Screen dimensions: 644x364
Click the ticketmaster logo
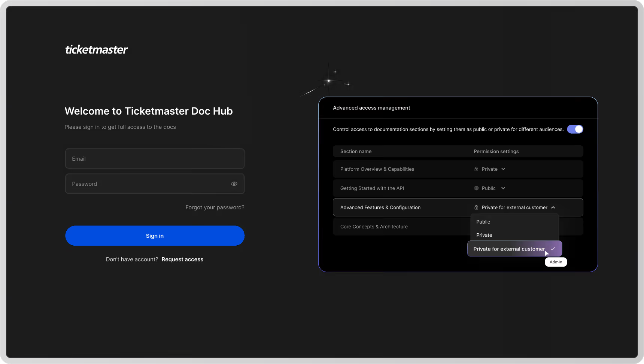coord(96,49)
